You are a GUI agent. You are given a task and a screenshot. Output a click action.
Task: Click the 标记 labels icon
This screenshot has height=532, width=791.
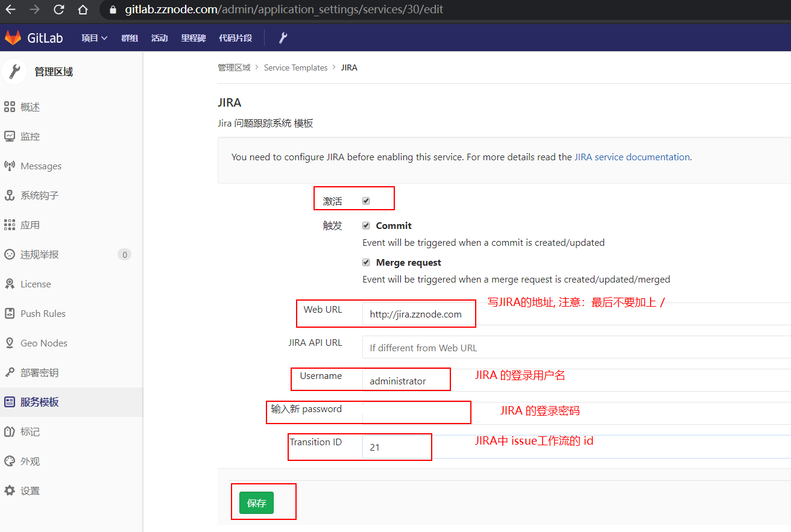(x=10, y=431)
